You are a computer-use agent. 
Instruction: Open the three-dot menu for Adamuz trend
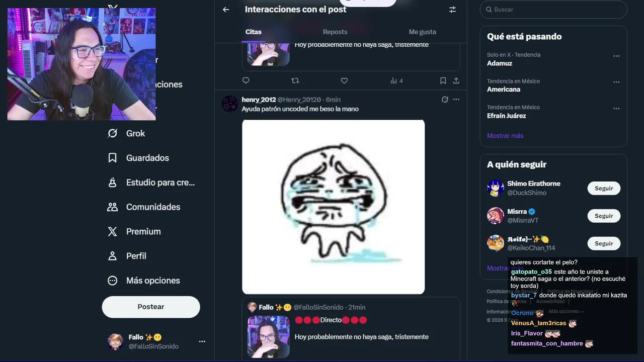(616, 56)
